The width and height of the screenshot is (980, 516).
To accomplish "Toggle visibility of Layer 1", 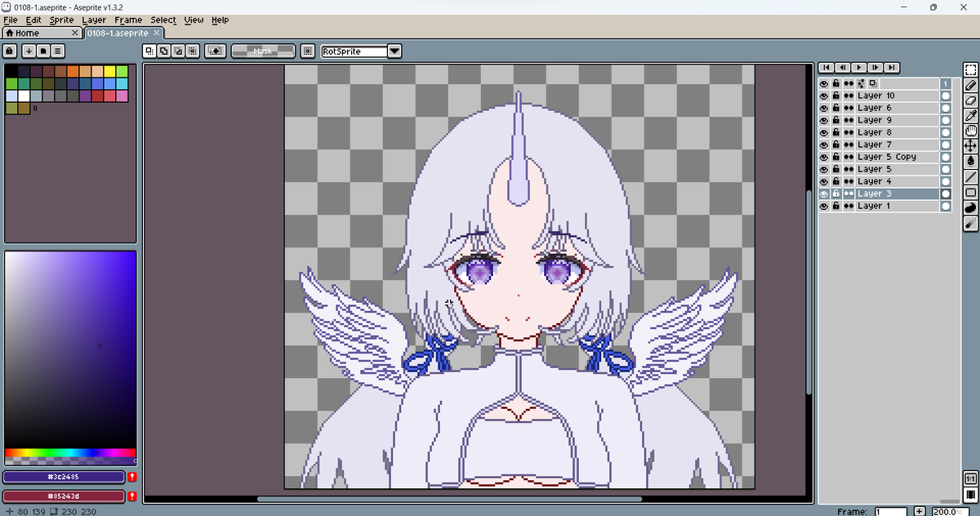I will [x=824, y=206].
